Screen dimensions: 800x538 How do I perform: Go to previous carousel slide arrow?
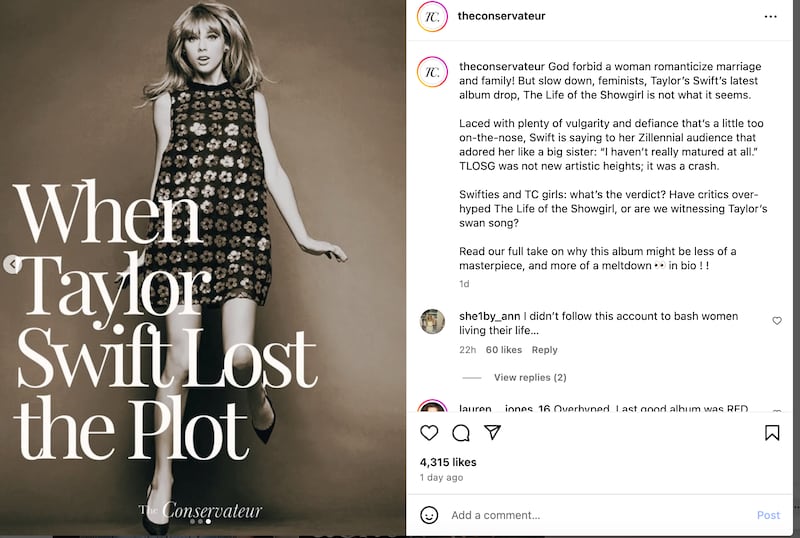(12, 265)
